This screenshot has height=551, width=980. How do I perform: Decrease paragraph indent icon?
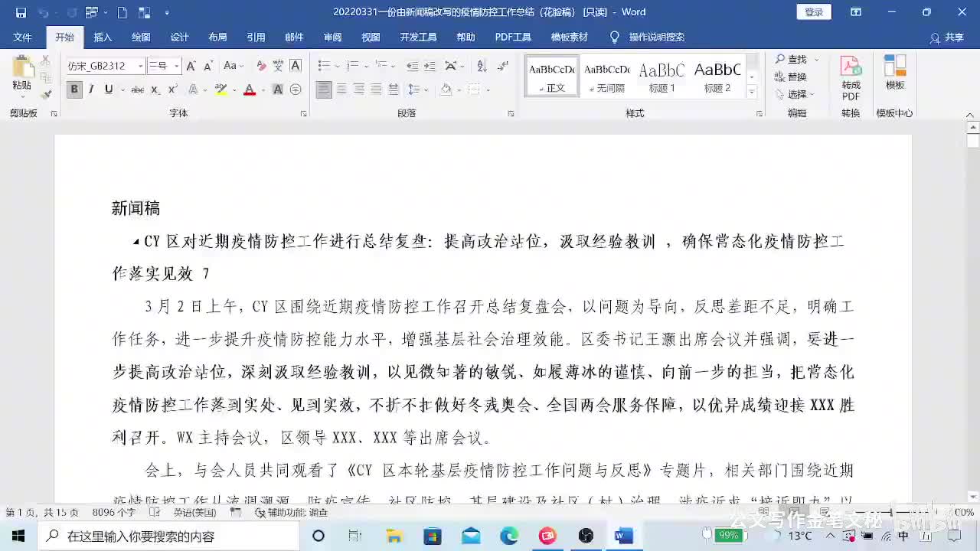click(411, 67)
